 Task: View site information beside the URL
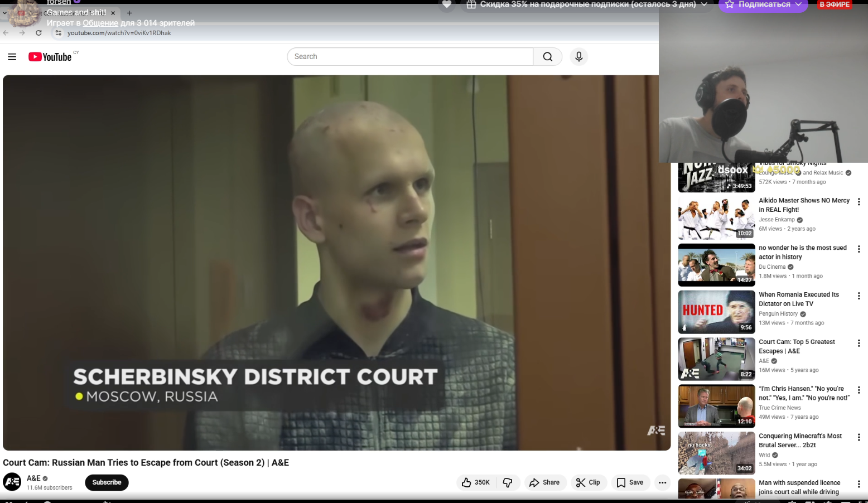58,33
